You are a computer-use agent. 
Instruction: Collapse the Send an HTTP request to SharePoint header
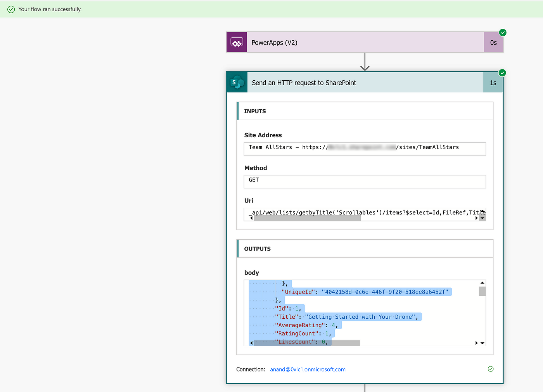point(365,83)
